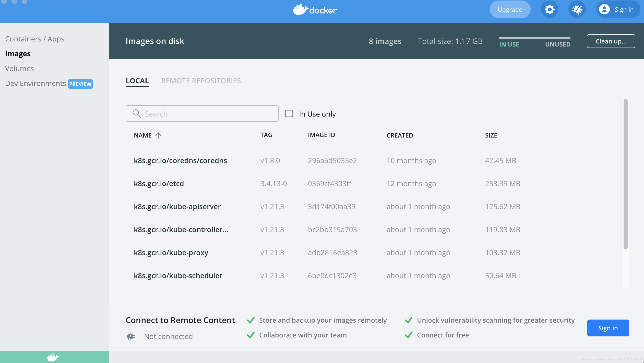Click the Not connected status text

pos(168,336)
